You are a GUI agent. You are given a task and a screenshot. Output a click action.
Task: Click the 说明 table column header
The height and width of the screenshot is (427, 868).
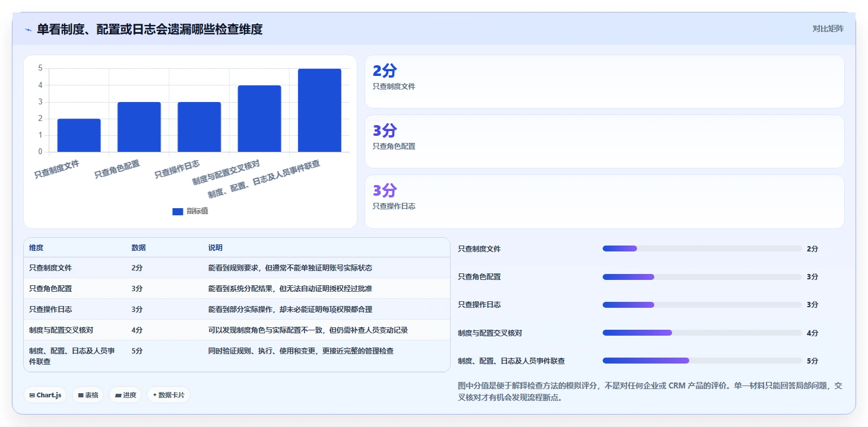215,248
